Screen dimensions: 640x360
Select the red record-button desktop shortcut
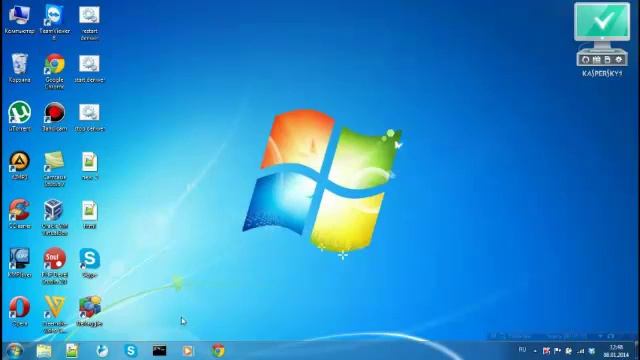point(54,117)
